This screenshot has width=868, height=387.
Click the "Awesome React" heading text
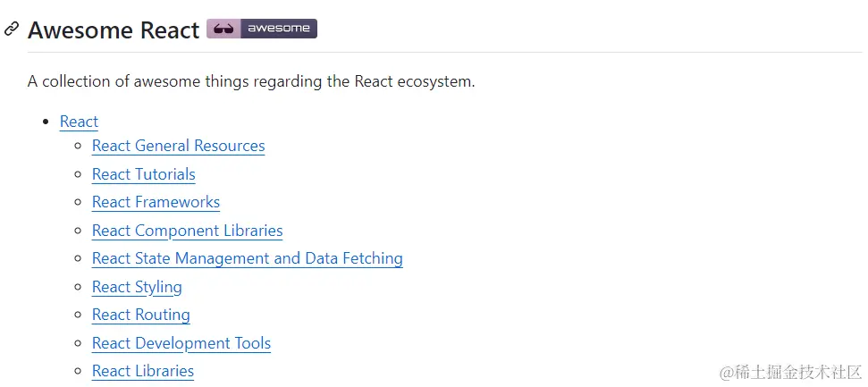pos(114,29)
